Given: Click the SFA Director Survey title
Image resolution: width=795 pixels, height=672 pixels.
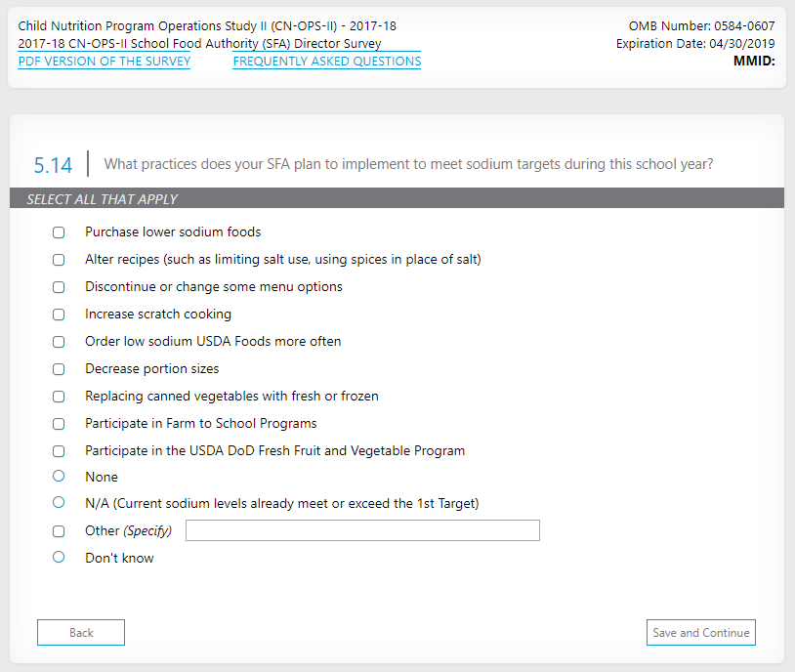Looking at the screenshot, I should [199, 44].
